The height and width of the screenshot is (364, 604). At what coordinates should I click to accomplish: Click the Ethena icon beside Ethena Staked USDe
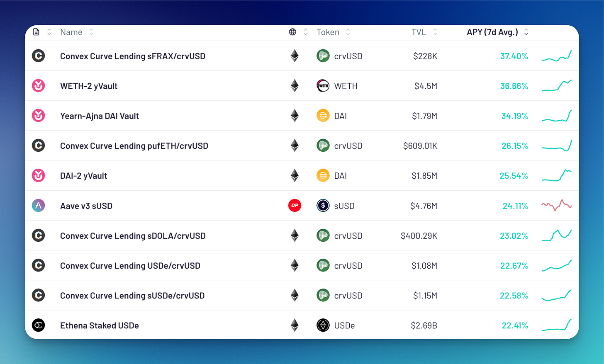[x=39, y=325]
